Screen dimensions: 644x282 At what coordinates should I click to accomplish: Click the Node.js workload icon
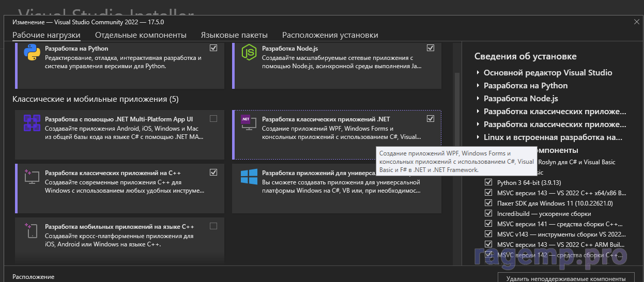249,53
